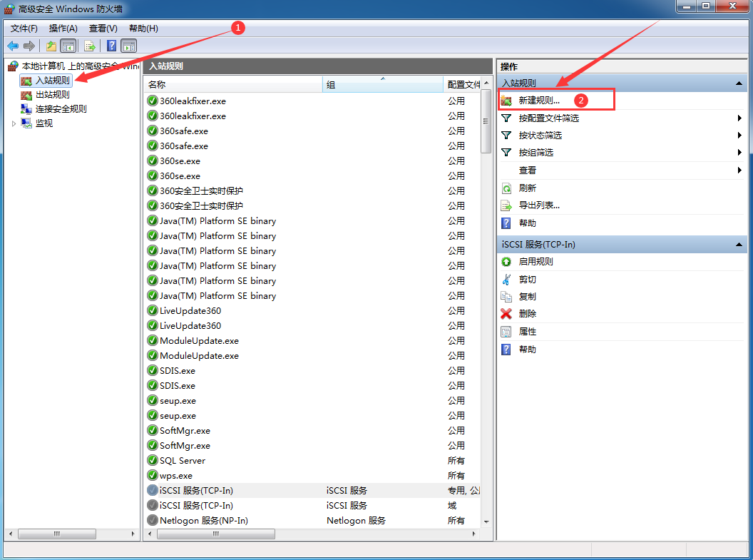This screenshot has height=560, width=753.
Task: Collapse the 入站规则 actions section
Action: point(739,83)
